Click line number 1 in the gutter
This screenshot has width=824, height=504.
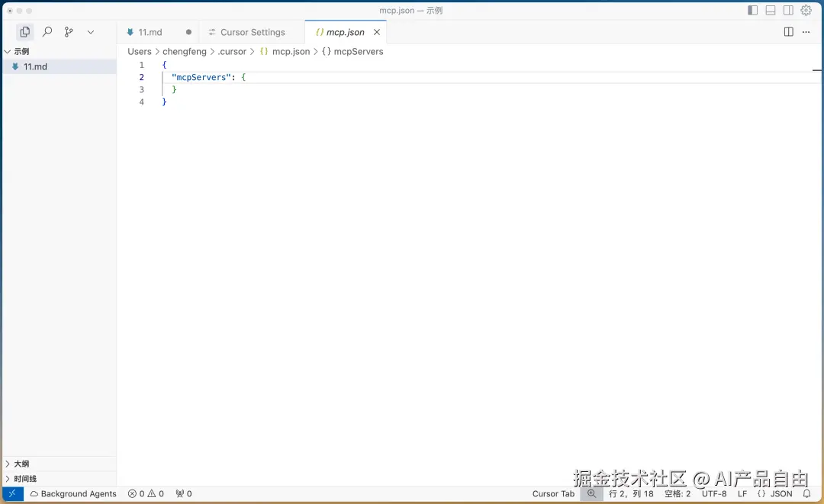[x=141, y=65]
